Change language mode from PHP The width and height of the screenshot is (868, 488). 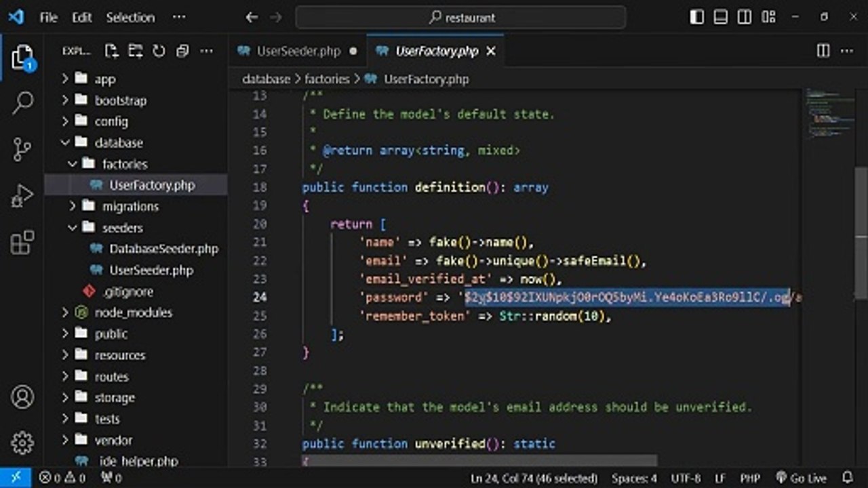(x=749, y=478)
